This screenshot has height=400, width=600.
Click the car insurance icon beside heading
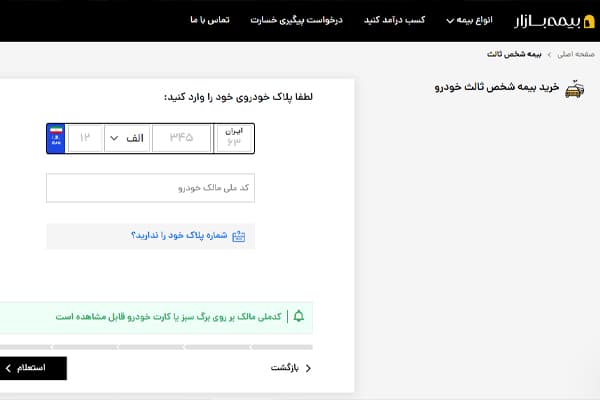click(574, 90)
